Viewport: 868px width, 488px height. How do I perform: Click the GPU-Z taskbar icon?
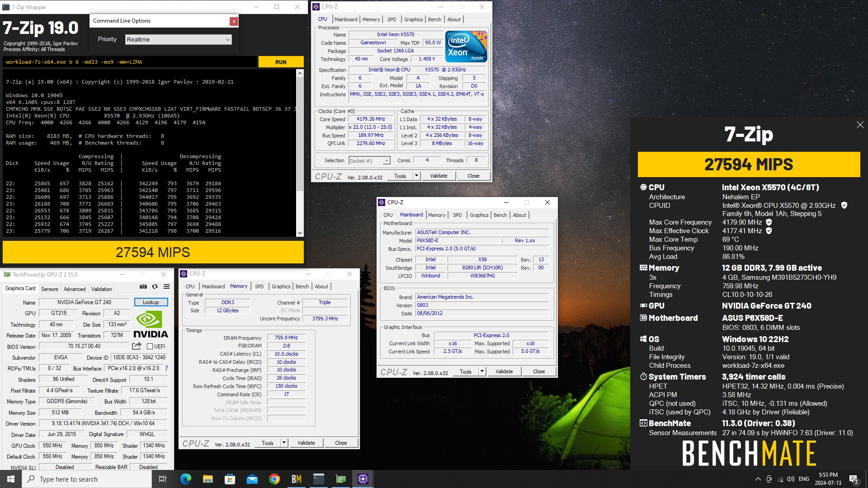coord(340,479)
